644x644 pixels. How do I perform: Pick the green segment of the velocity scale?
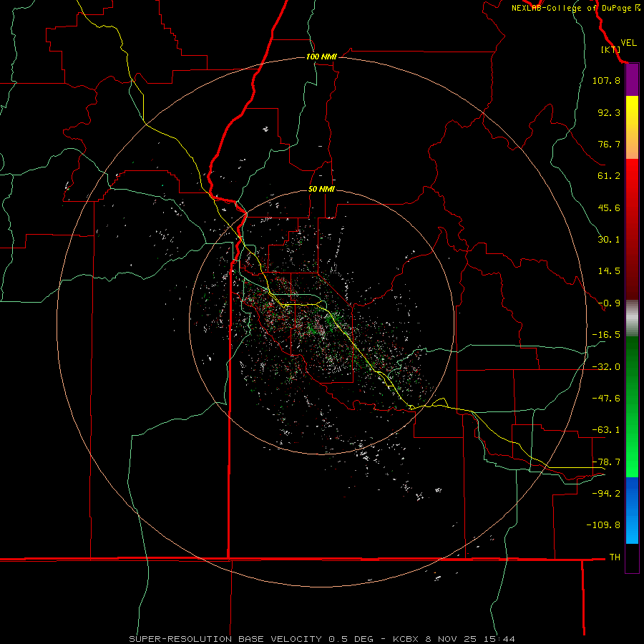632,406
